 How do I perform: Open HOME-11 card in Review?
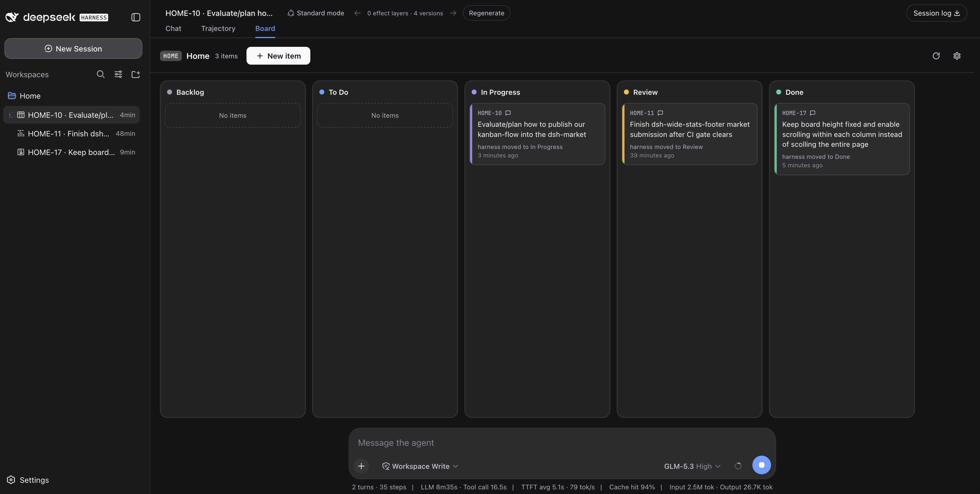click(689, 134)
